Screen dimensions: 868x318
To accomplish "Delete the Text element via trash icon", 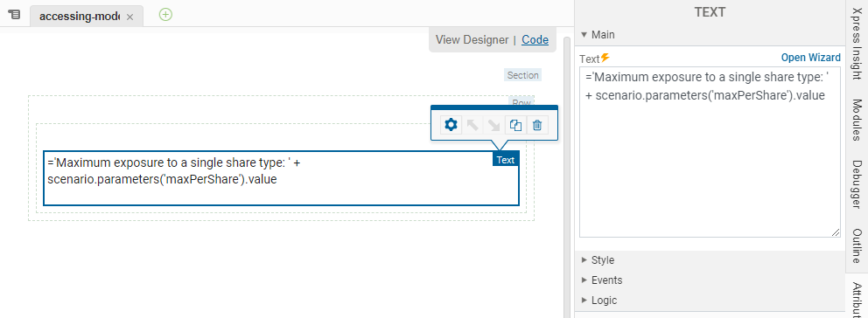I will (x=537, y=125).
